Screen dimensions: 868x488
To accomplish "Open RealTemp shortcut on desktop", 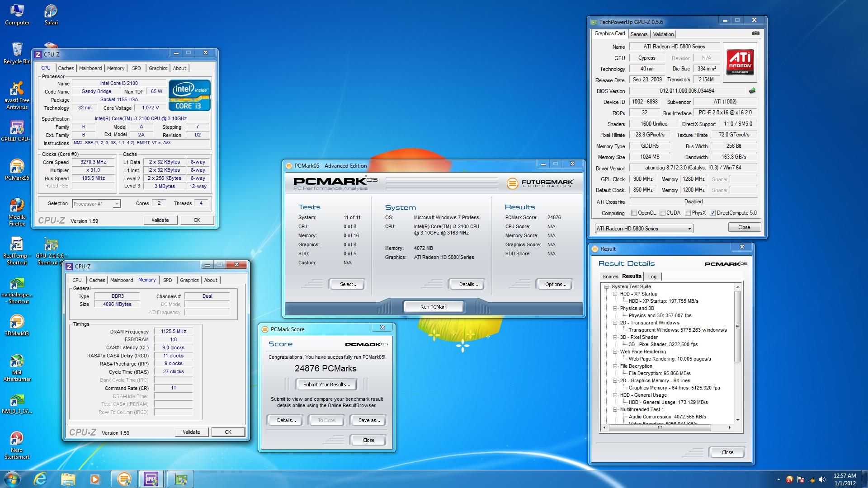I will point(17,251).
